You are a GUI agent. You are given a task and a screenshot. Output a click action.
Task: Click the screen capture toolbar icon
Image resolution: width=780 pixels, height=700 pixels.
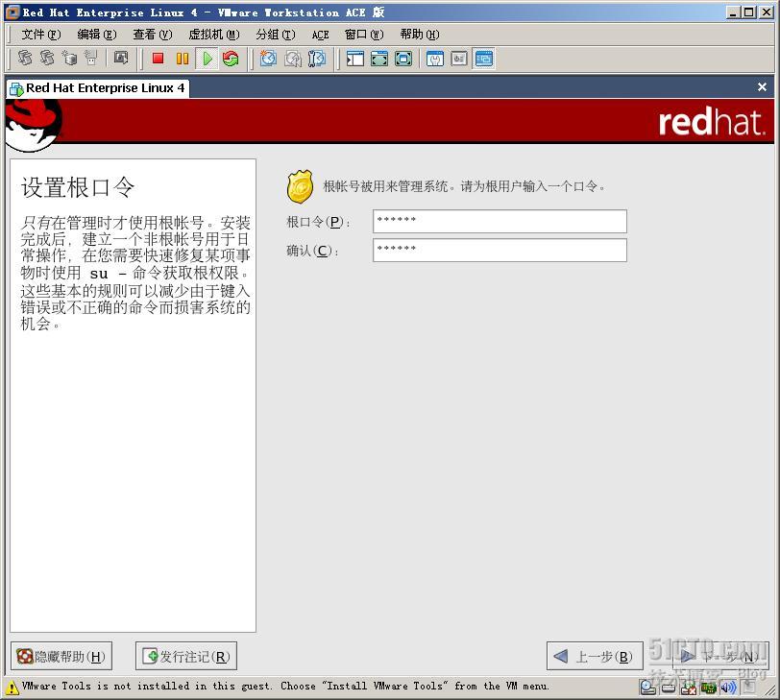click(x=120, y=59)
